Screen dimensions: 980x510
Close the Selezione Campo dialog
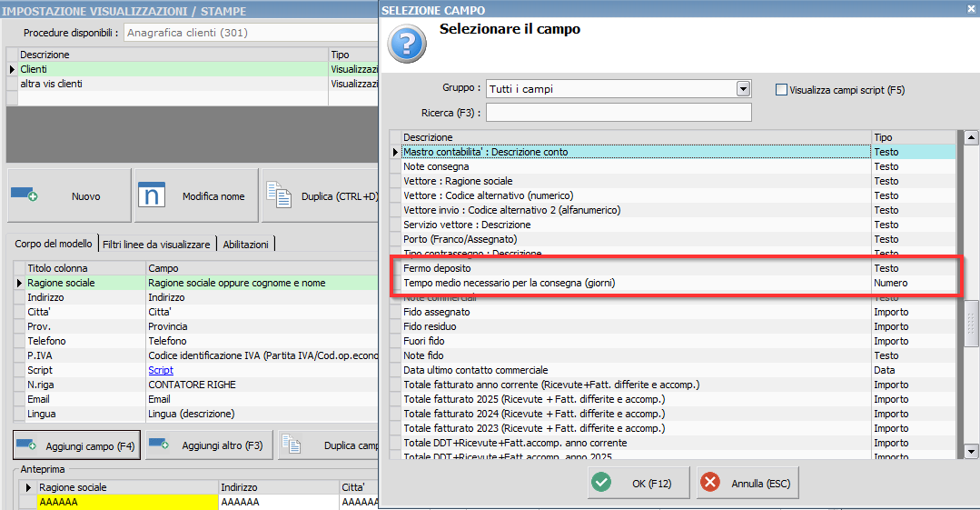[971, 9]
